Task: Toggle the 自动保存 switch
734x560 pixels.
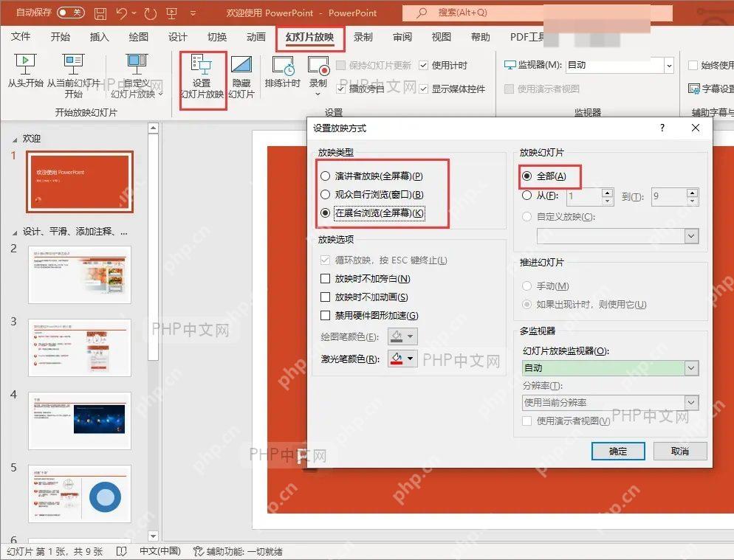Action: [71, 12]
